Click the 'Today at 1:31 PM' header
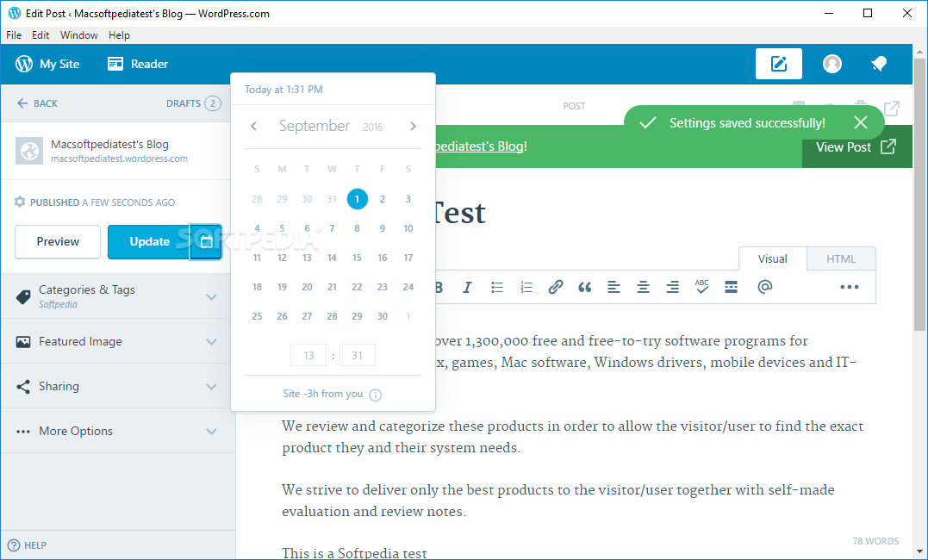This screenshot has width=928, height=560. pos(283,90)
